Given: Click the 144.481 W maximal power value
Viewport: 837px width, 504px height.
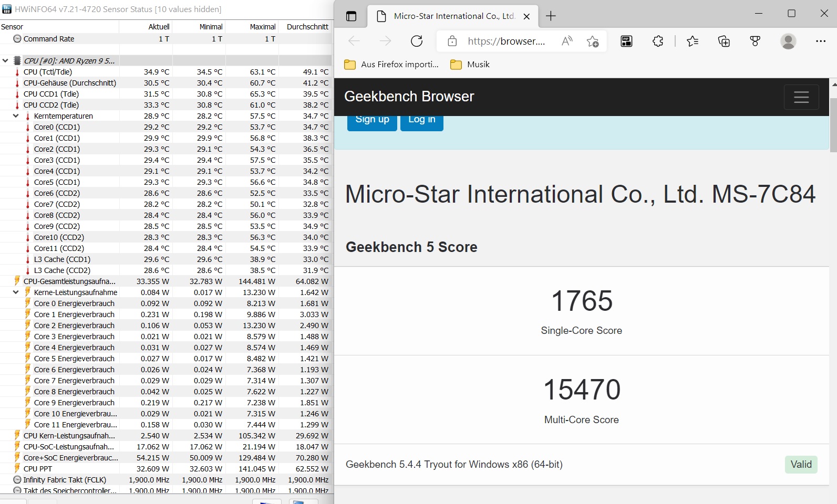Looking at the screenshot, I should [x=257, y=281].
